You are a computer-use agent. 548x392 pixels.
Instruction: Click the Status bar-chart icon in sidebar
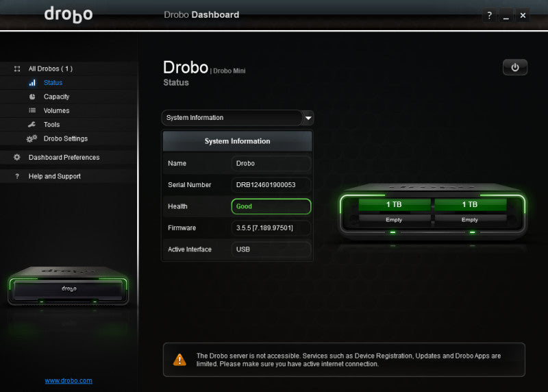[32, 82]
